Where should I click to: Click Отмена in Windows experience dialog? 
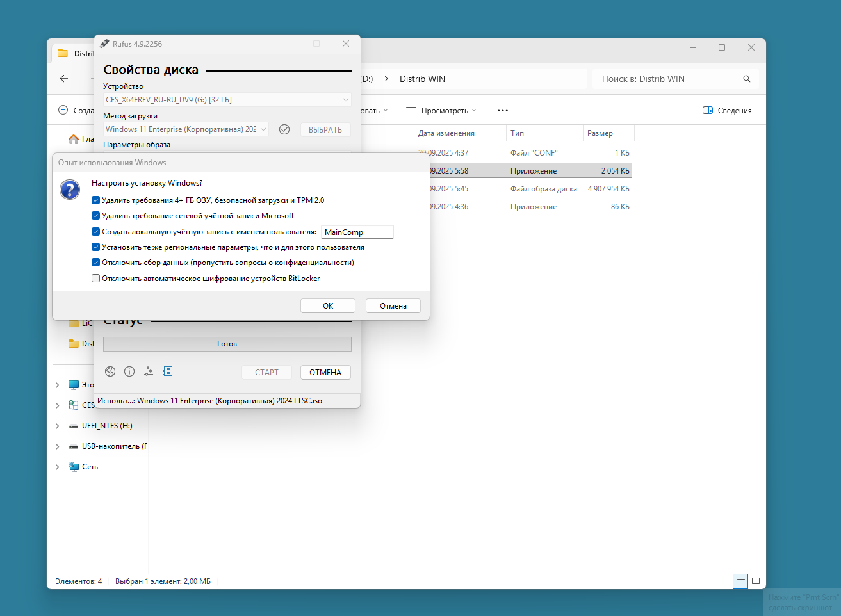(393, 306)
